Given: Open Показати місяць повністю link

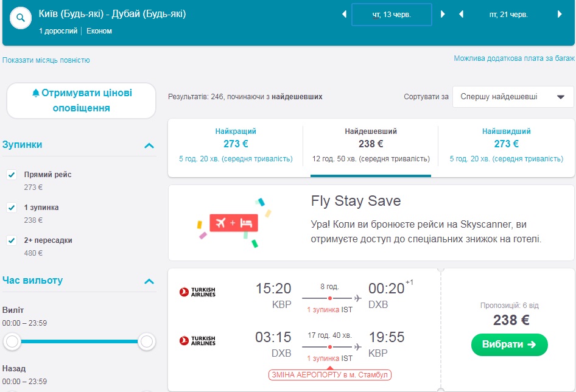Looking at the screenshot, I should click(x=46, y=60).
